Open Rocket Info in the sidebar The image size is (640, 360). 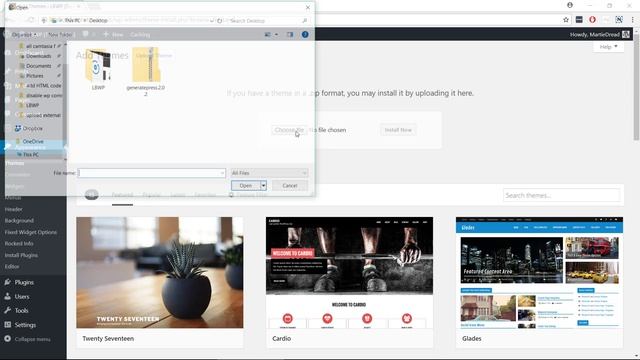[19, 244]
